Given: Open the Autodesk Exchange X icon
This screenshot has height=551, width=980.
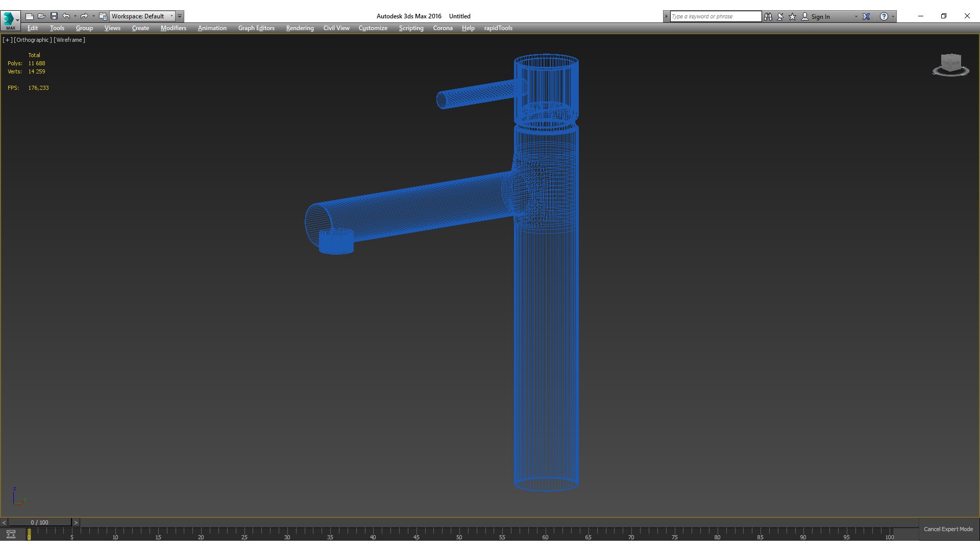Looking at the screenshot, I should coord(866,16).
